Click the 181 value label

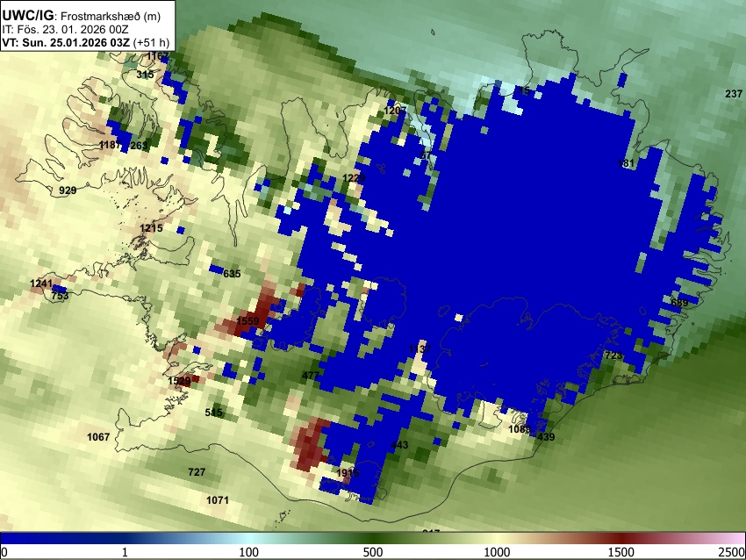[x=626, y=163]
